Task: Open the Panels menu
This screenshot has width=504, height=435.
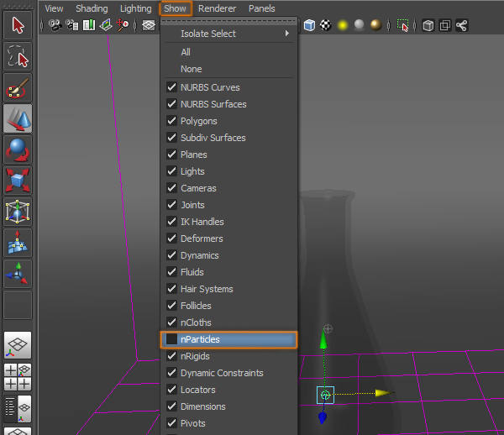Action: point(261,8)
